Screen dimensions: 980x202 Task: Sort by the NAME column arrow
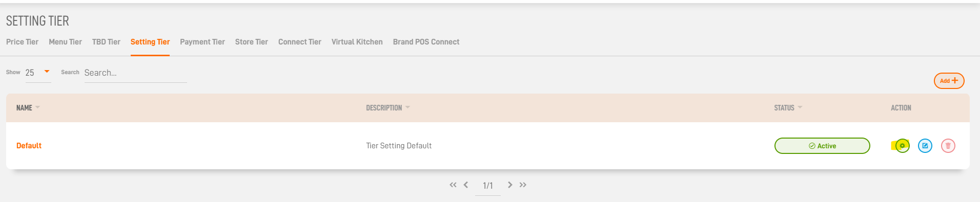click(x=37, y=107)
